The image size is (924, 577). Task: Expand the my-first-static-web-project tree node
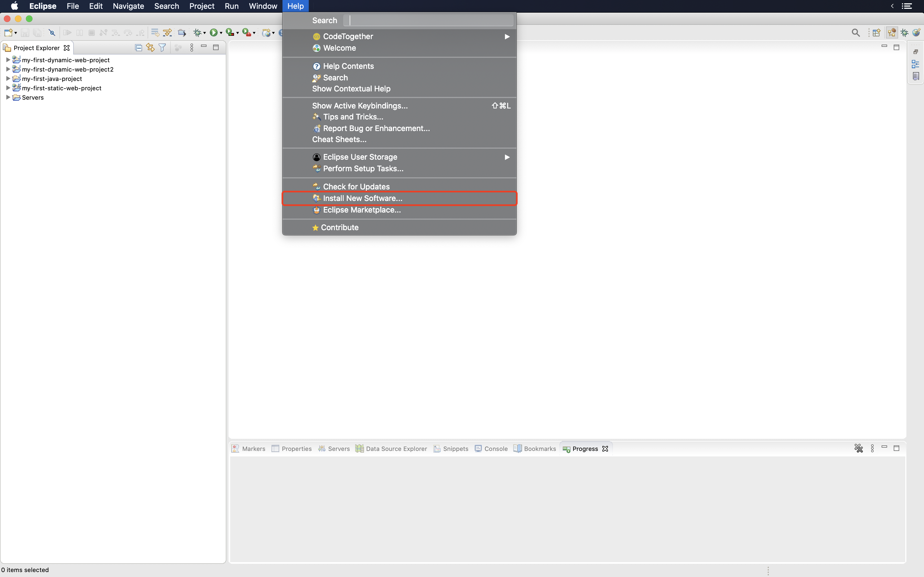click(x=8, y=88)
